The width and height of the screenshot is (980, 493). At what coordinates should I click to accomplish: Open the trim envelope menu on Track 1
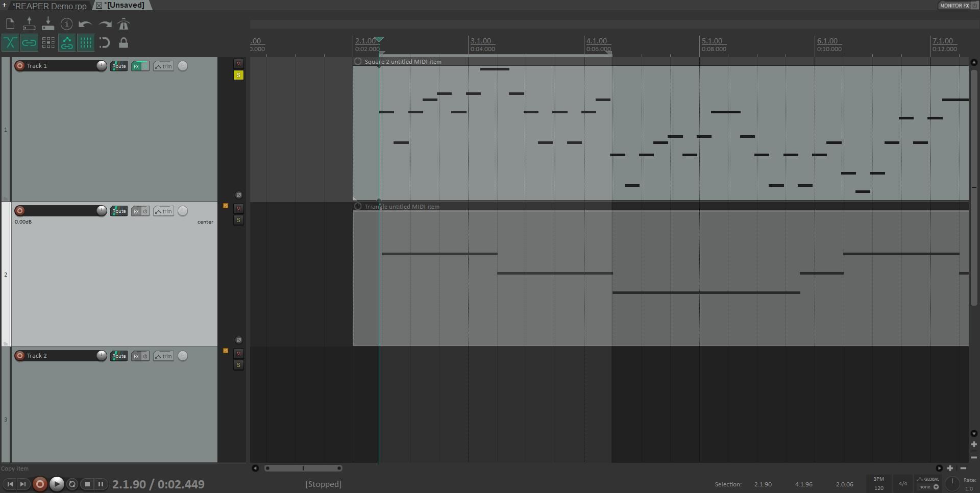(x=163, y=66)
